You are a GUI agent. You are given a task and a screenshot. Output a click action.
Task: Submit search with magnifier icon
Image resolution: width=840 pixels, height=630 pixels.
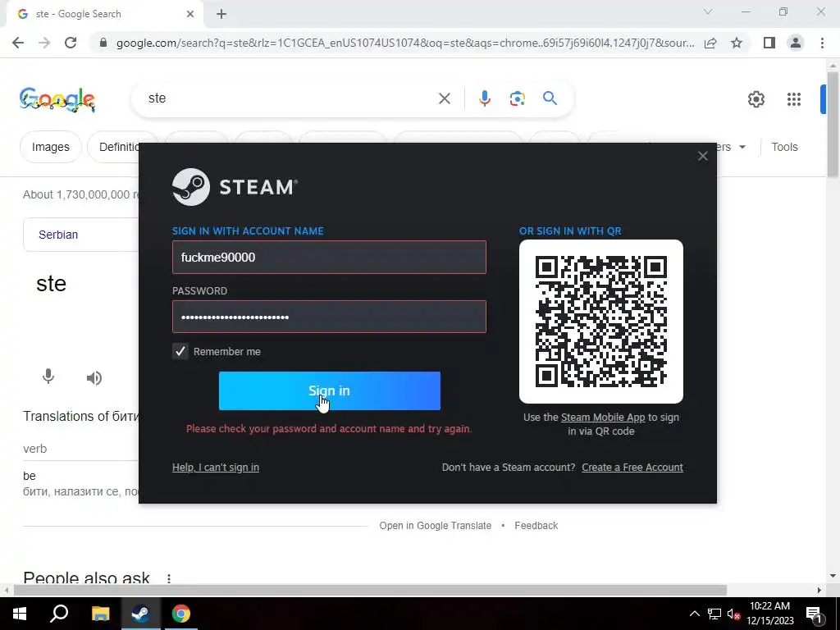point(550,98)
